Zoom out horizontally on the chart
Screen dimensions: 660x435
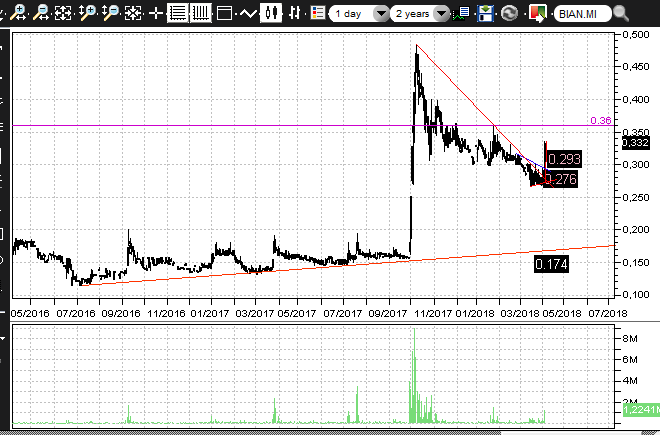41,13
